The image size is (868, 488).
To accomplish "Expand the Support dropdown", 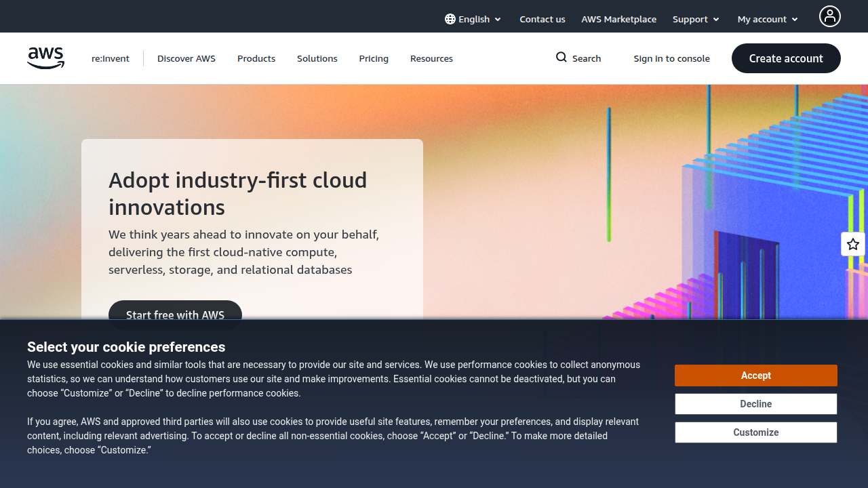I will [x=696, y=19].
